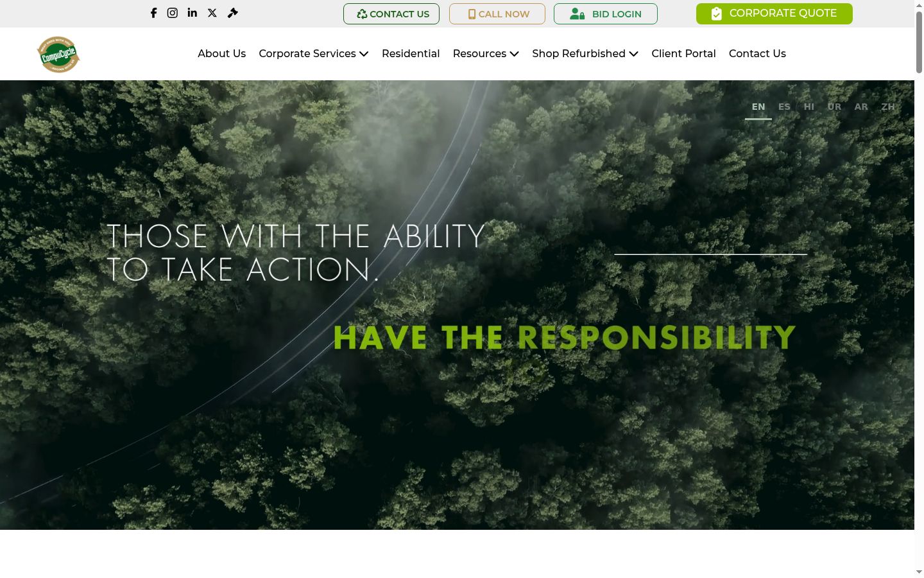Visit the LinkedIn profile icon
The height and width of the screenshot is (578, 924).
193,13
